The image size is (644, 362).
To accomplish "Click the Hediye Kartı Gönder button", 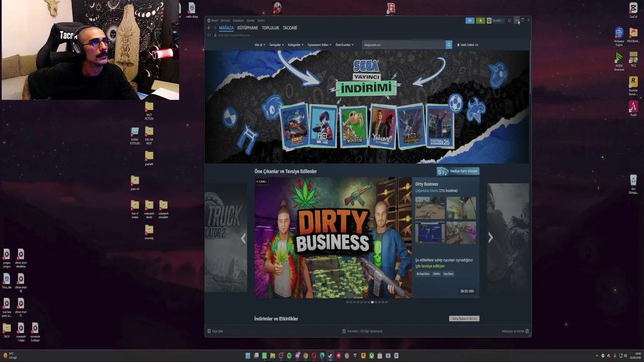I will point(458,171).
